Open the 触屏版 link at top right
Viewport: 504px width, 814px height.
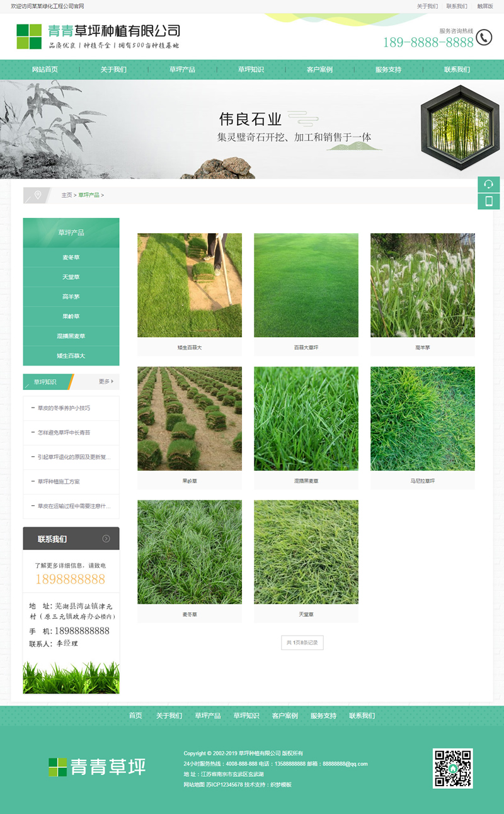coord(484,6)
